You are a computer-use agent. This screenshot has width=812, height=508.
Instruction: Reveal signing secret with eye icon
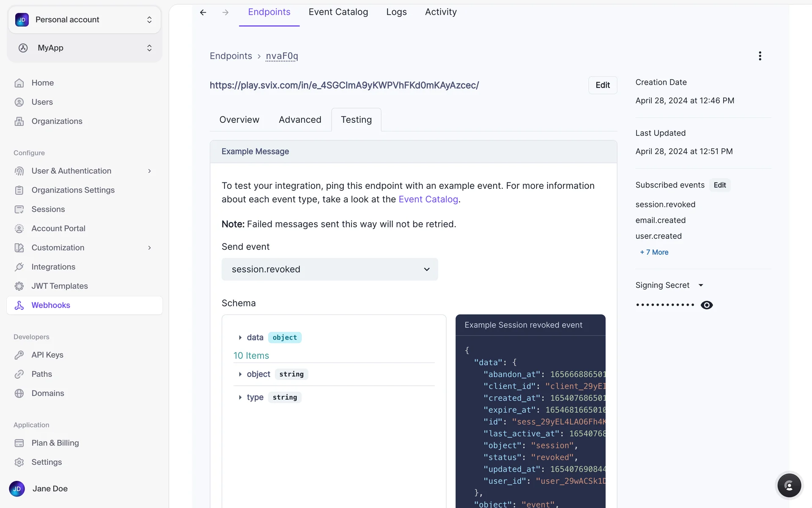pos(707,305)
